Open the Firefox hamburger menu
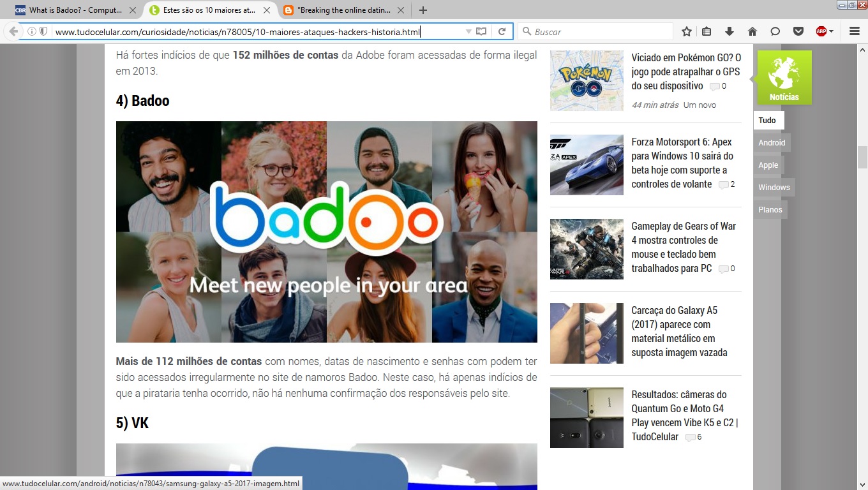The width and height of the screenshot is (868, 490). [x=855, y=31]
